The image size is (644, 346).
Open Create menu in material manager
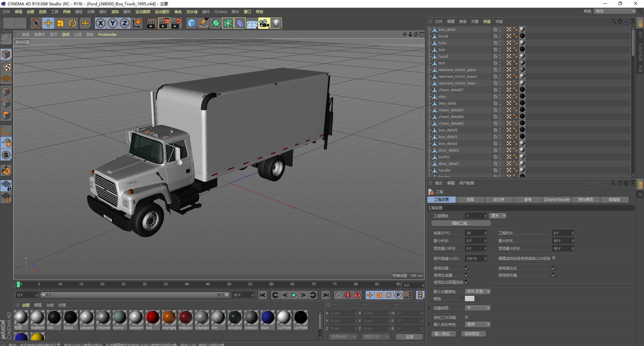pyautogui.click(x=26, y=305)
